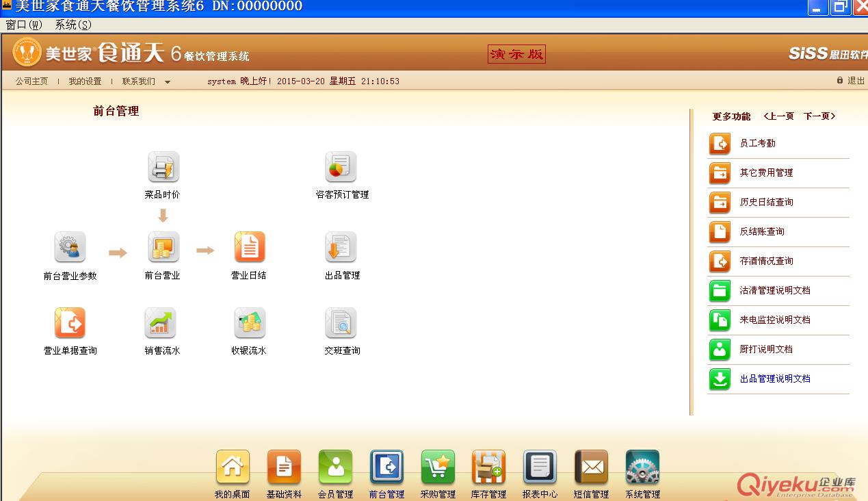Open 交班查询 magnifier icon

(x=341, y=322)
